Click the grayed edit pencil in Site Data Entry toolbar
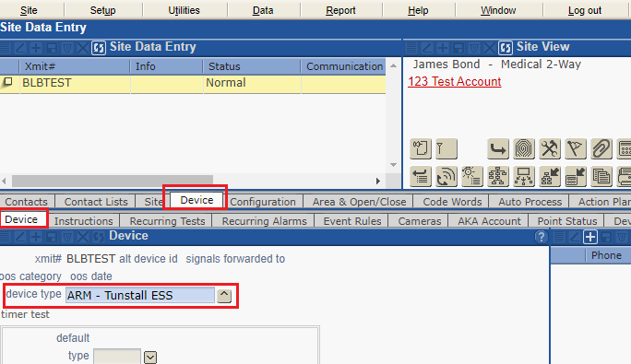The width and height of the screenshot is (631, 364). 20,48
